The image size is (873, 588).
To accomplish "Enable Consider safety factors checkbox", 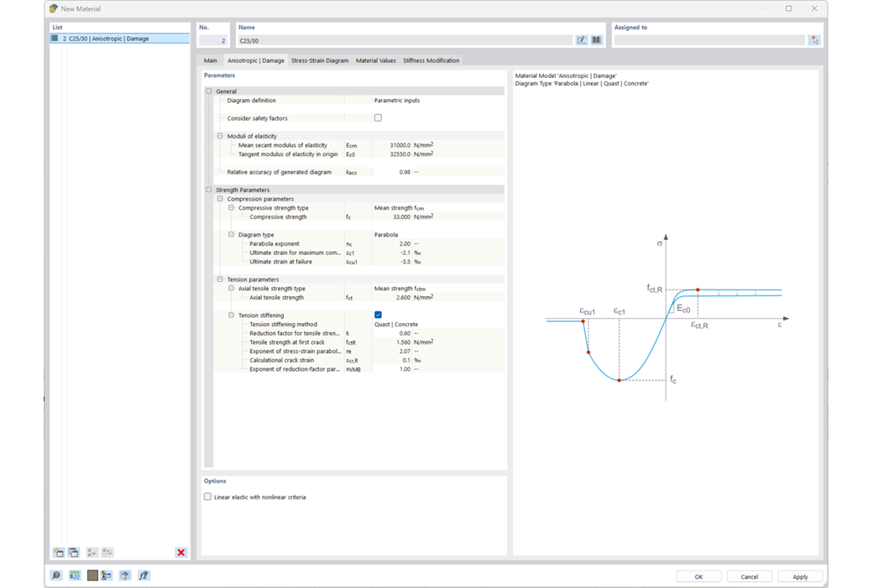I will tap(378, 118).
